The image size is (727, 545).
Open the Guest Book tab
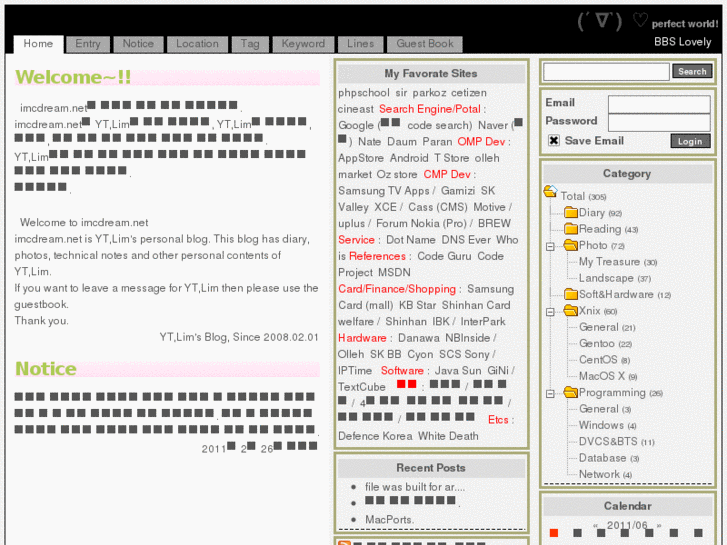click(x=425, y=44)
